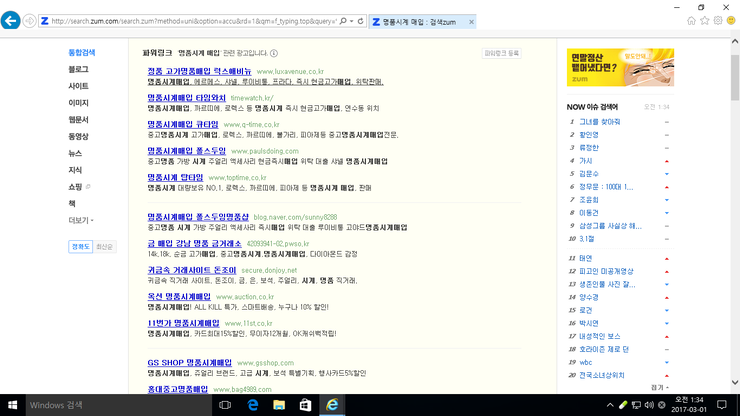Open the Windows Store taskbar icon

(x=305, y=405)
